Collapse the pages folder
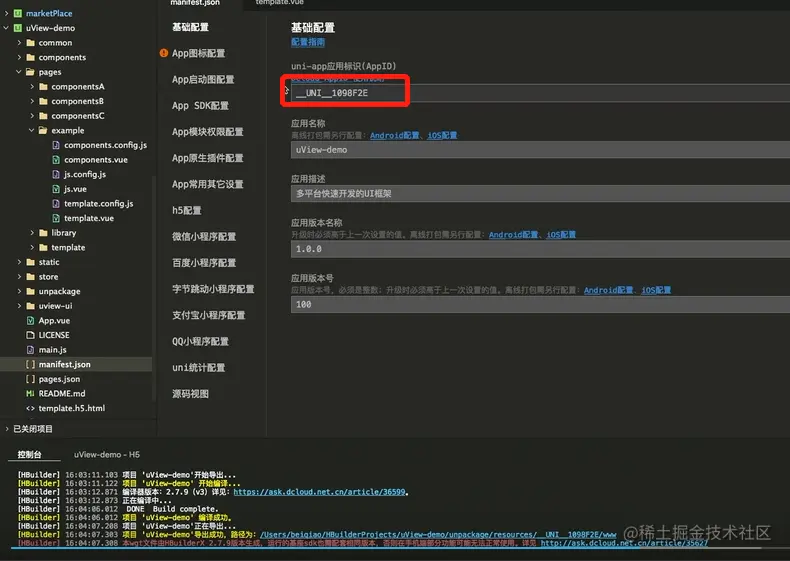 tap(19, 72)
